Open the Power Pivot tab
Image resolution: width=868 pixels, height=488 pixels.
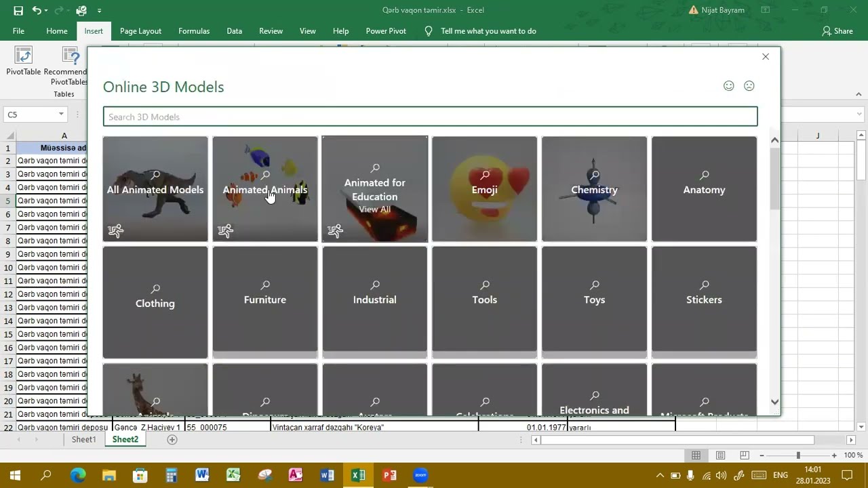386,31
